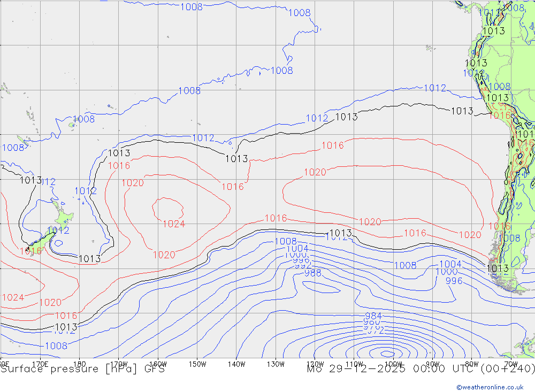Click the 'Mo 29-12-2025 00:00 UTC (00+240)' timestamp
Screen dimensions: 535x392
click(x=421, y=369)
